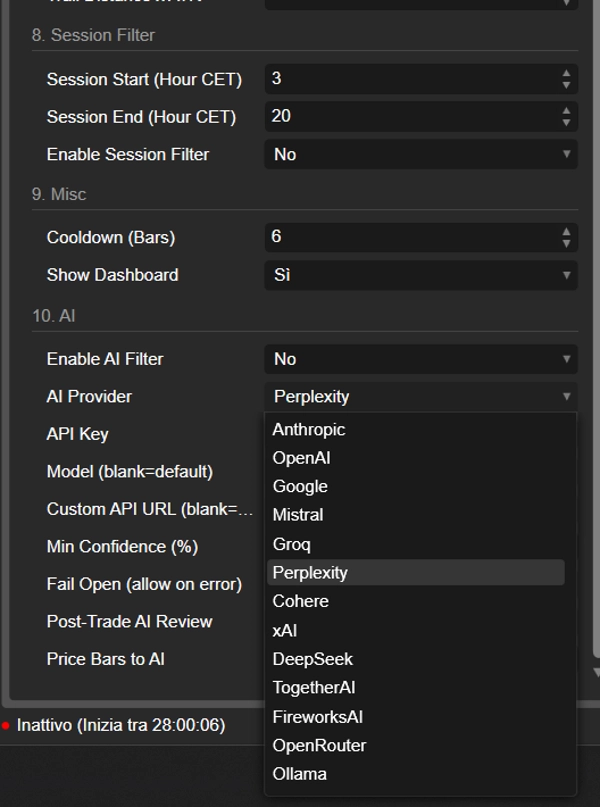Decrease Cooldown bars with down arrow
This screenshot has height=807, width=600.
tap(567, 243)
